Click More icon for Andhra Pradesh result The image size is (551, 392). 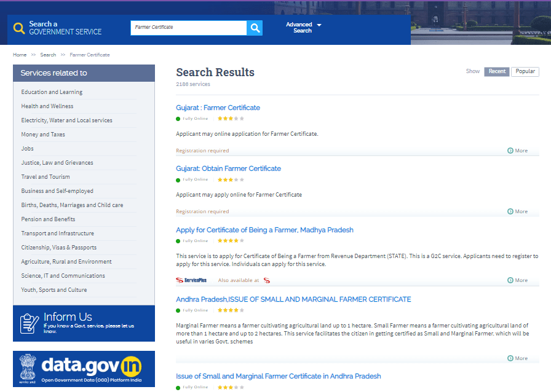(x=510, y=358)
